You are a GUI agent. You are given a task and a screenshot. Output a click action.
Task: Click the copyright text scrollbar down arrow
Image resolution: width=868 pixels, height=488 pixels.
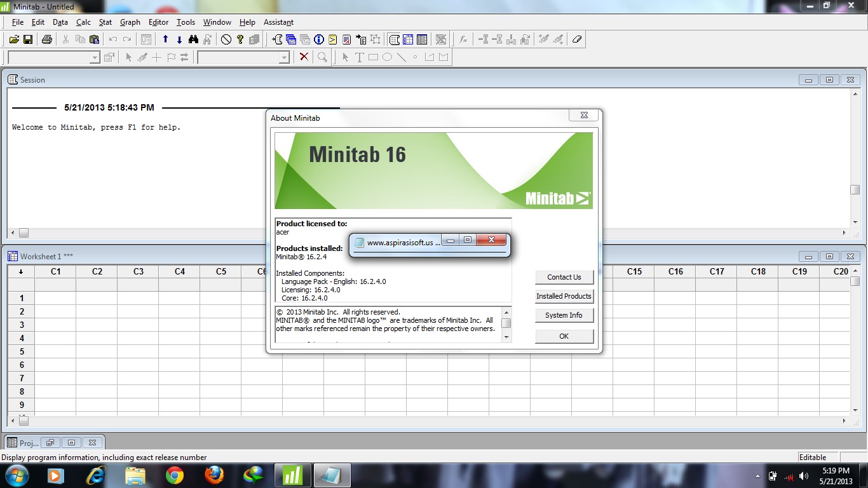coord(506,337)
